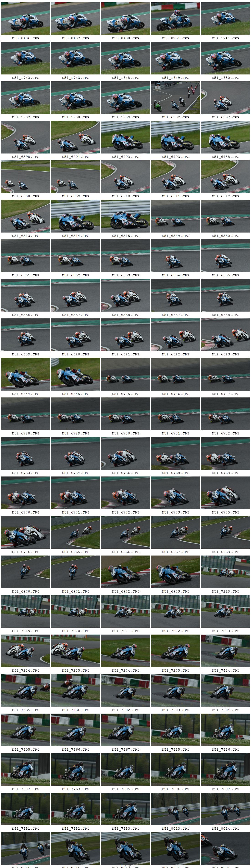Viewport: 251px width, 868px height.
Task: Select the D51_7274.JPG photo
Action: click(125, 651)
